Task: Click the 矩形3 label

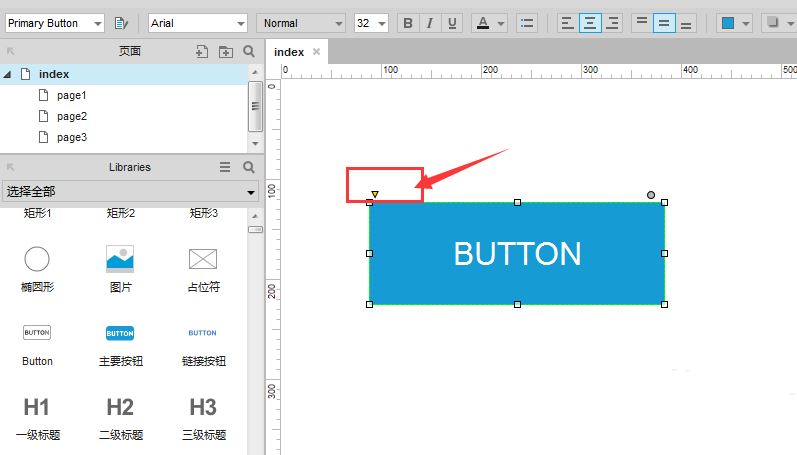Action: coord(203,213)
